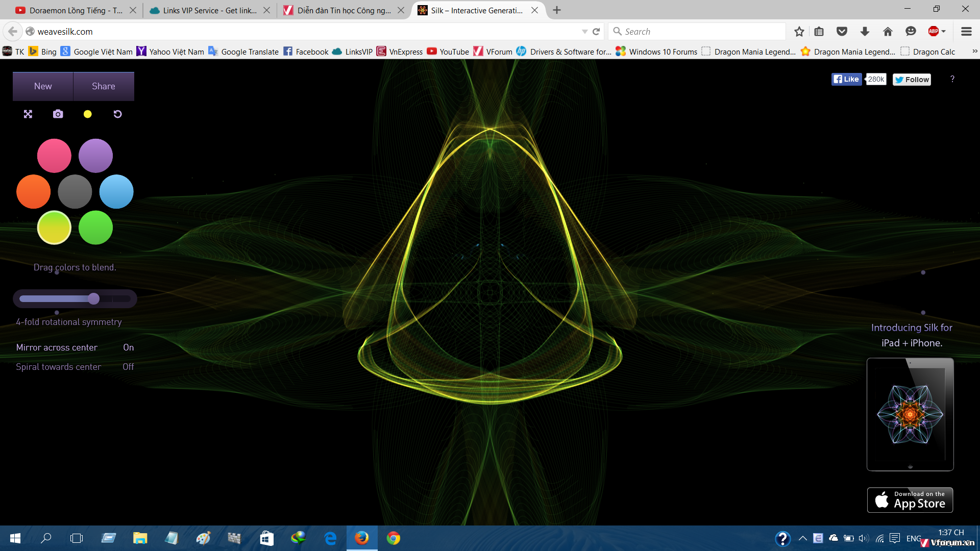Switch to Links VIP Service tab
This screenshot has width=980, height=551.
(x=209, y=10)
